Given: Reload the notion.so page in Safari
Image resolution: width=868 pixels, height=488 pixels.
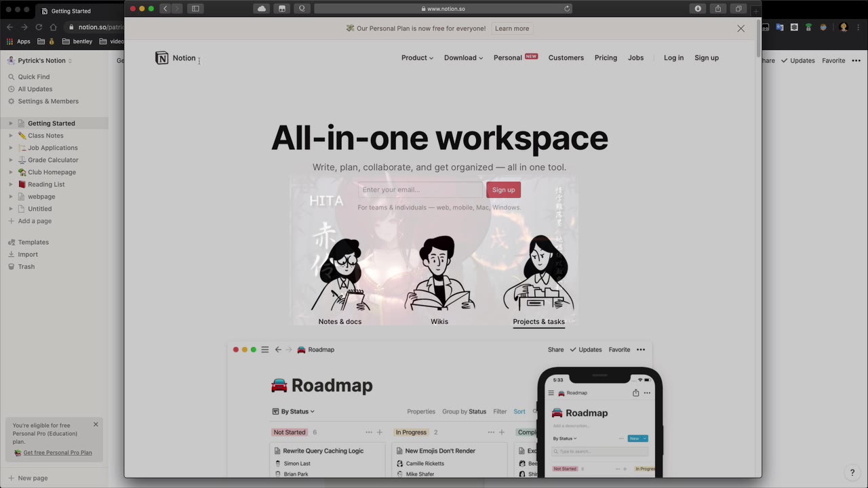Looking at the screenshot, I should 567,9.
